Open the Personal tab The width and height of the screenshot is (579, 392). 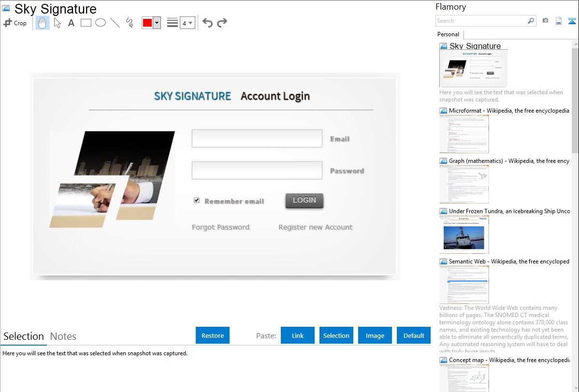[449, 34]
